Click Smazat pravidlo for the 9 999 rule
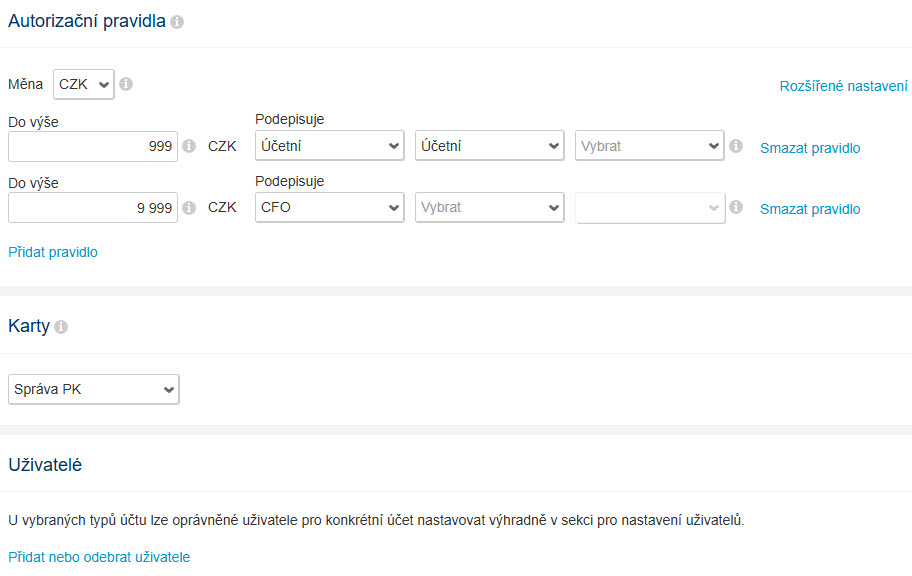The width and height of the screenshot is (912, 576). pos(810,209)
